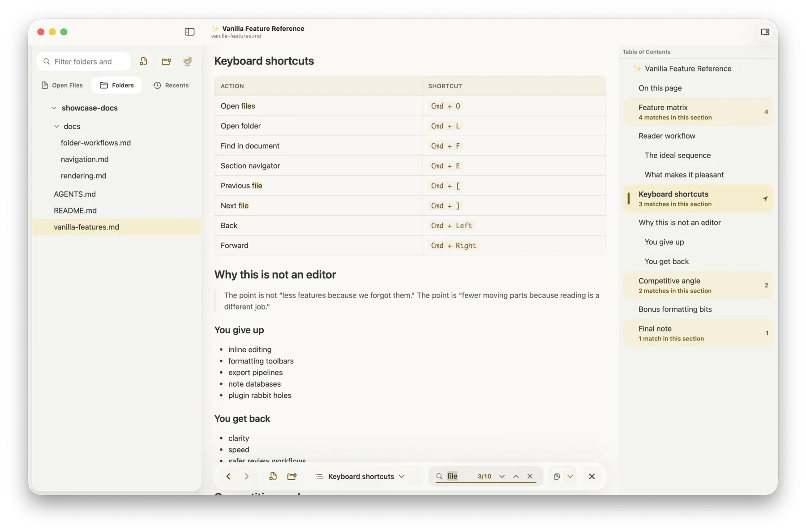Image resolution: width=806 pixels, height=532 pixels.
Task: Jump to Feature matrix section
Action: [698, 112]
